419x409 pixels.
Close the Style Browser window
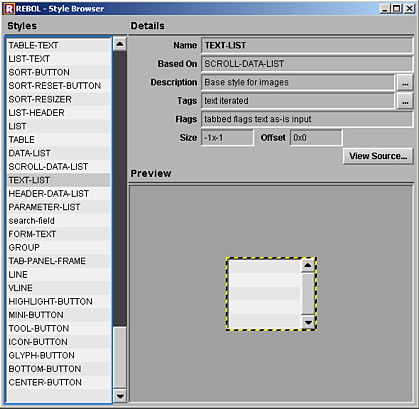tap(409, 9)
